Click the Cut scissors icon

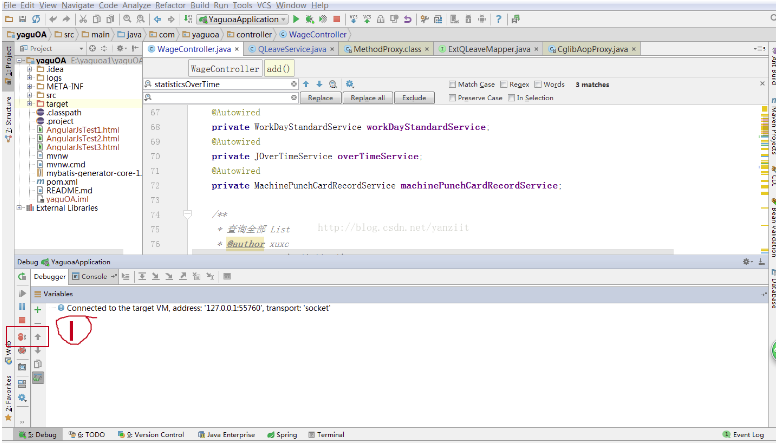click(83, 19)
